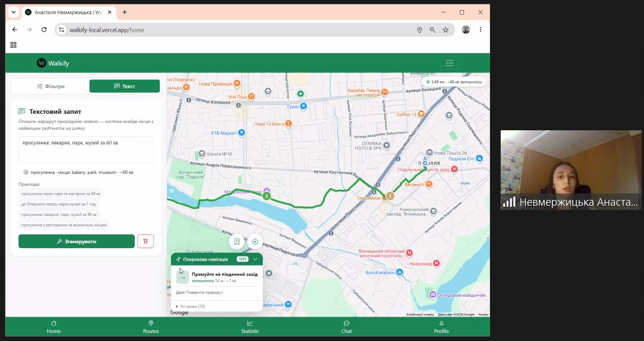Select example 'прогулянка: пекарня, парк, музей за 90 хв'

(59, 215)
